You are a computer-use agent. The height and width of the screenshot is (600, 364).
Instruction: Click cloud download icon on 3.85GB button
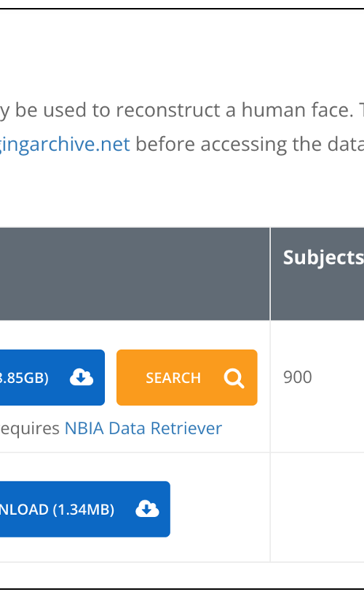tap(81, 377)
